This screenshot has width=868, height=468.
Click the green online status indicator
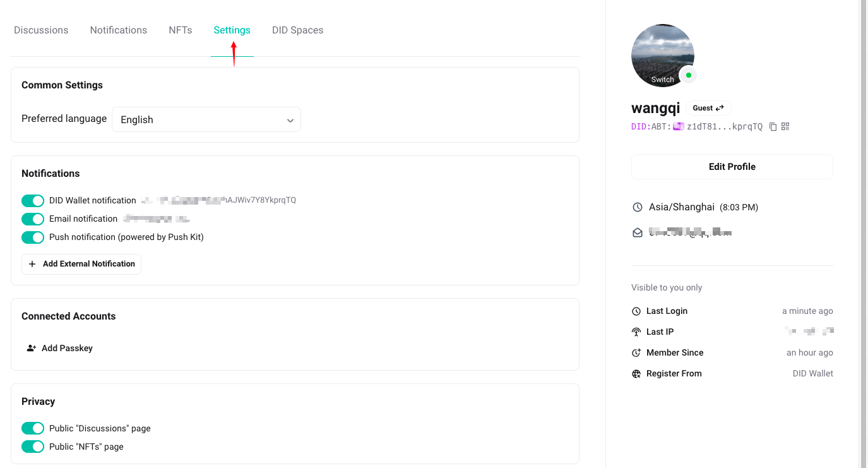tap(688, 75)
